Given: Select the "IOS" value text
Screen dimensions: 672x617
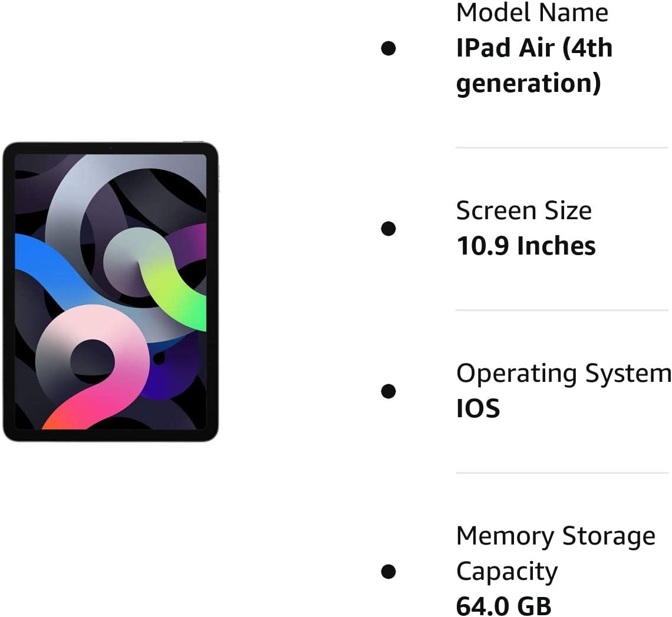Looking at the screenshot, I should (x=478, y=409).
